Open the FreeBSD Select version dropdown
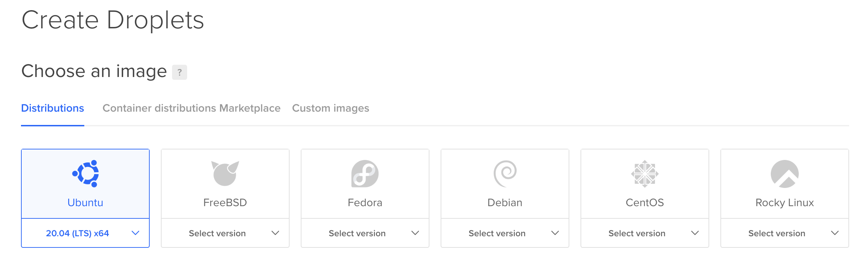Image resolution: width=868 pixels, height=273 pixels. pos(225,233)
